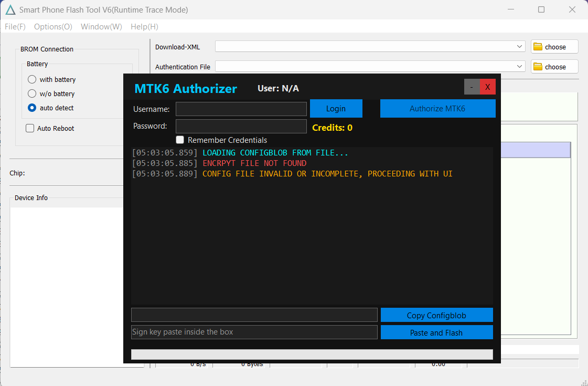Open the Window(W) menu
This screenshot has width=588, height=386.
coord(101,27)
